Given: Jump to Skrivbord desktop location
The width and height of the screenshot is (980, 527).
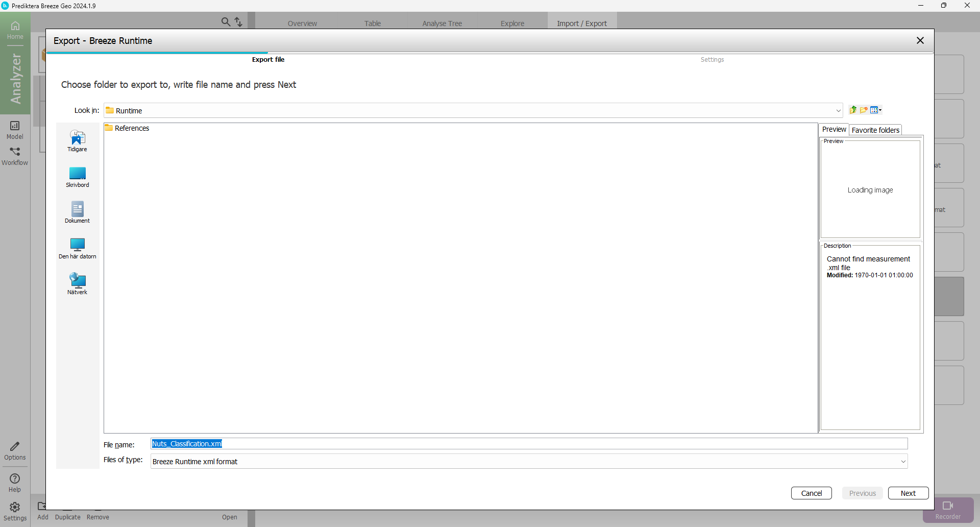Looking at the screenshot, I should point(77,177).
